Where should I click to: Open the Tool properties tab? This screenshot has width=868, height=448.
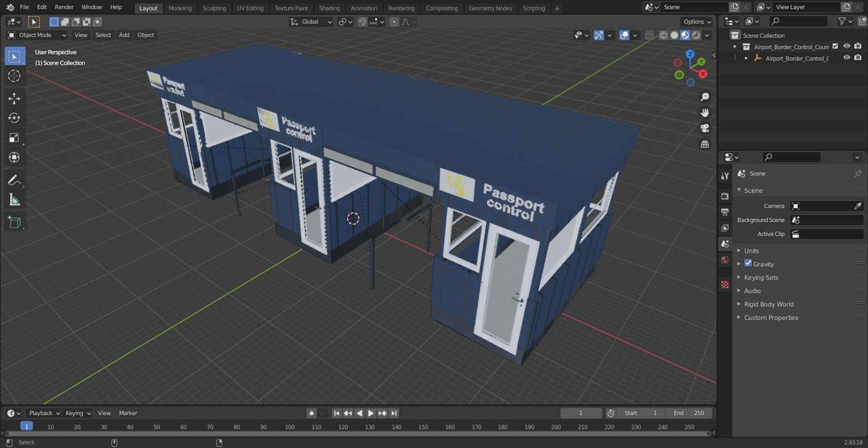[725, 176]
